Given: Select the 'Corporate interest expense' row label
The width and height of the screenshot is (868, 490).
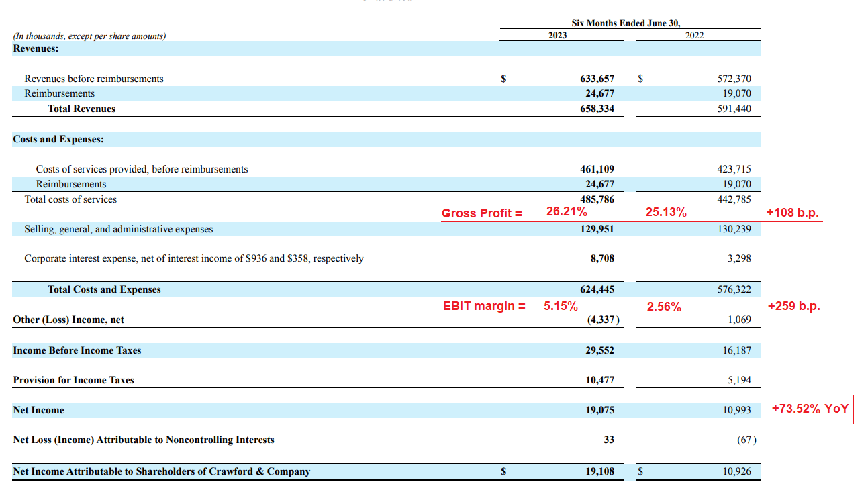Looking at the screenshot, I should [x=194, y=258].
